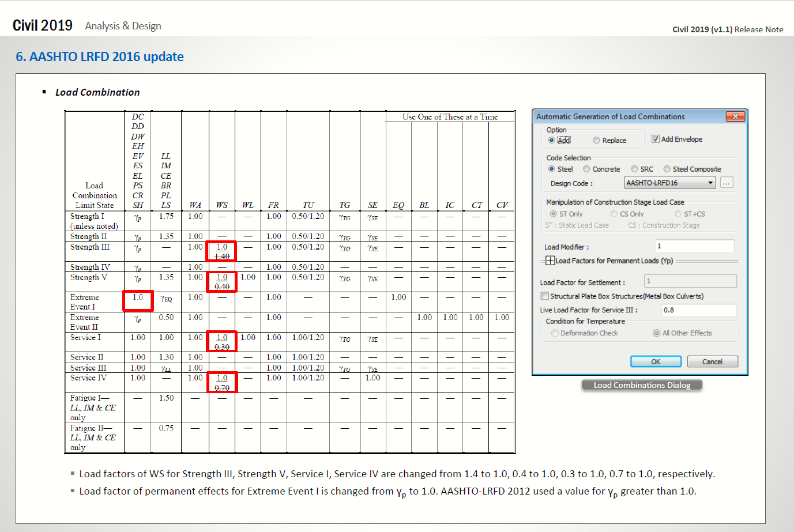Click 'Civil 2019 (v1.1) Release Note' text
This screenshot has height=532, width=794.
[x=728, y=29]
